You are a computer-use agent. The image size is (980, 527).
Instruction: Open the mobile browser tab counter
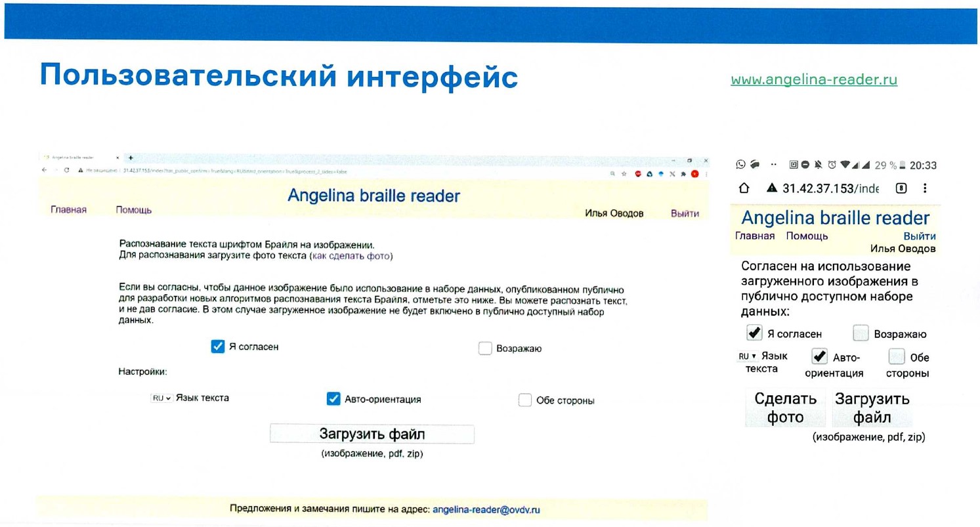pos(901,188)
